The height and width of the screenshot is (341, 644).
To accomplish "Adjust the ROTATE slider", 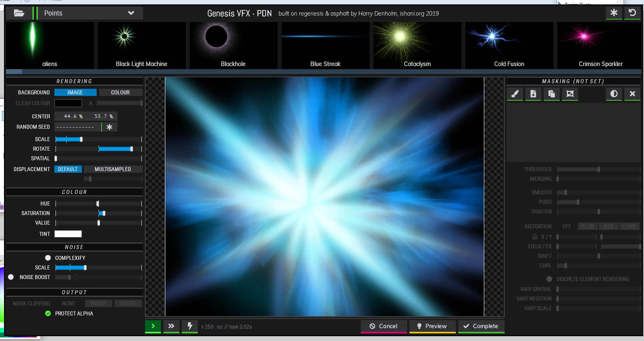I will click(98, 149).
